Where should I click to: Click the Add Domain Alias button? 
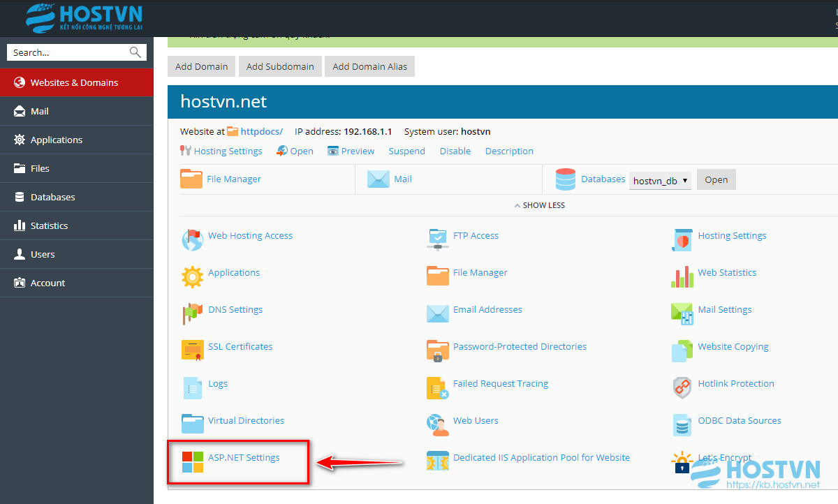pos(370,66)
